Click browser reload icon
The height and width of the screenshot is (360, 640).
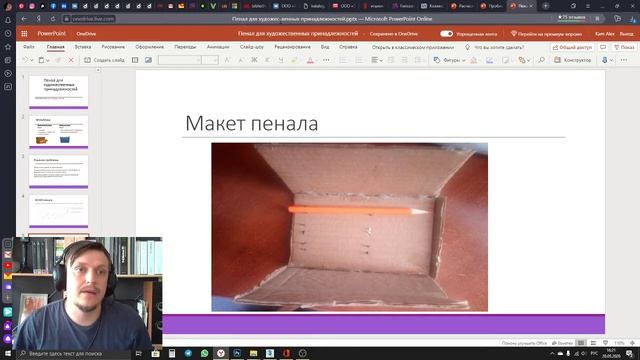point(53,19)
